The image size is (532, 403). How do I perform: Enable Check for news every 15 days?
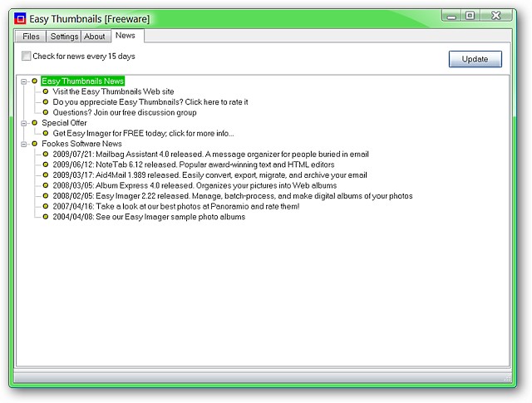point(26,56)
